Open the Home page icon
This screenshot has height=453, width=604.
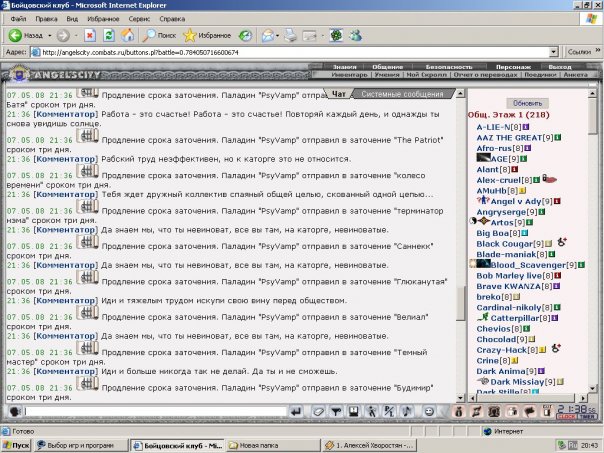(x=128, y=36)
